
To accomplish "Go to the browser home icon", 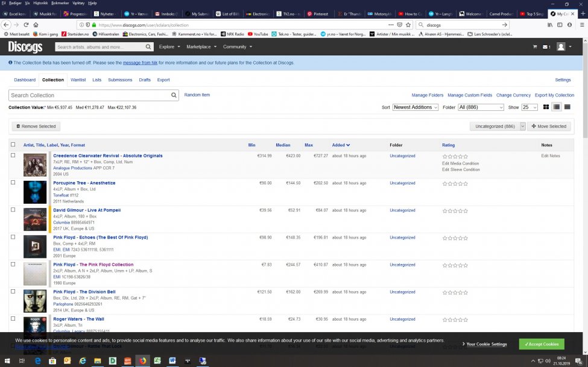I will (36, 25).
